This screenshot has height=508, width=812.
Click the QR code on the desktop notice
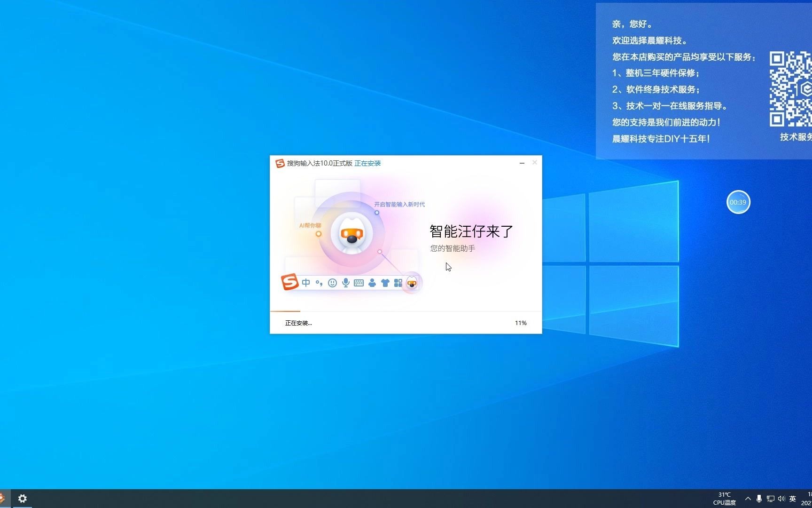pos(790,89)
